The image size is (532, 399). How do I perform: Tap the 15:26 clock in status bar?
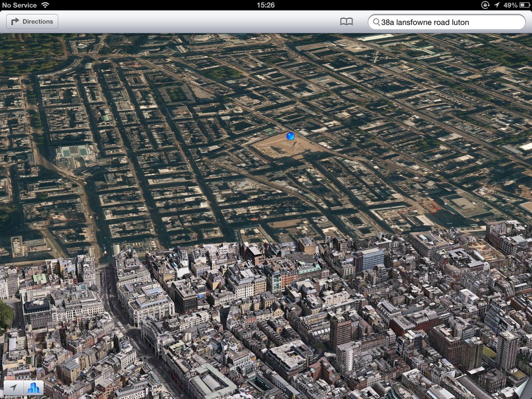click(266, 5)
